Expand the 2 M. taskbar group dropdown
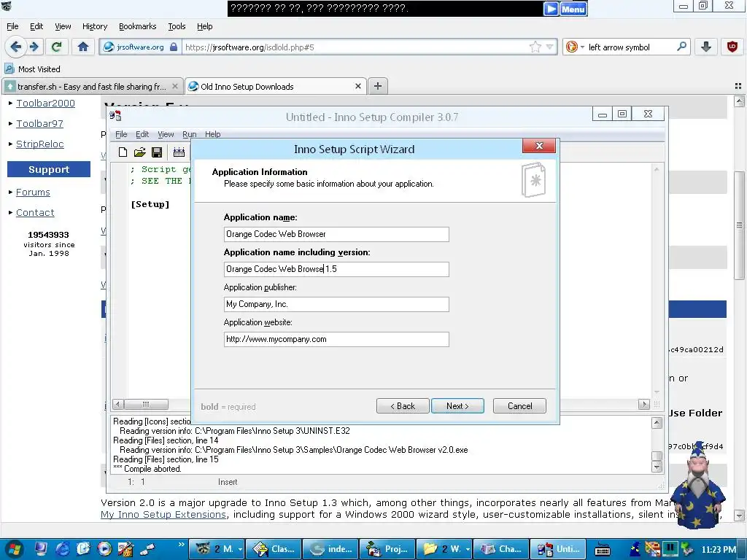 pos(239,550)
